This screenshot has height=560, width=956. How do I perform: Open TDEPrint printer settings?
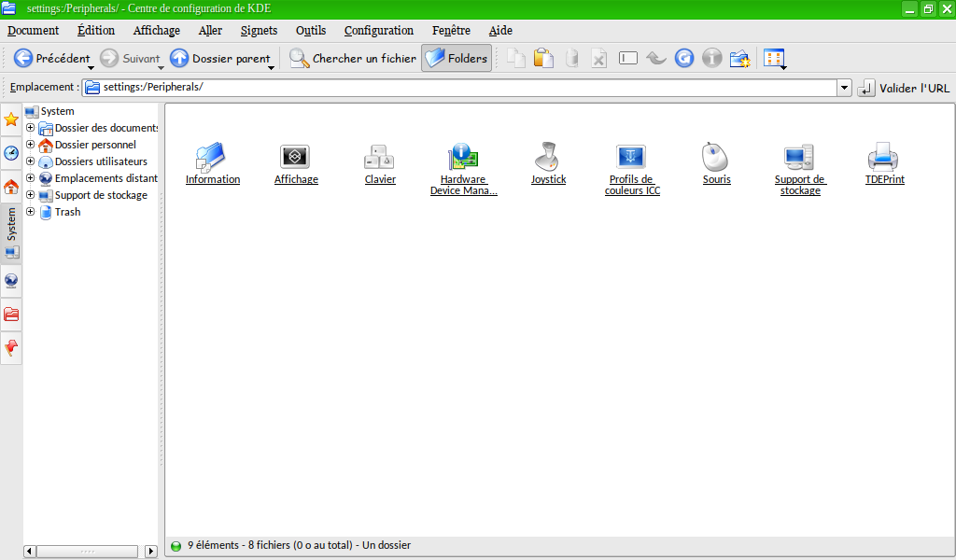coord(883,157)
